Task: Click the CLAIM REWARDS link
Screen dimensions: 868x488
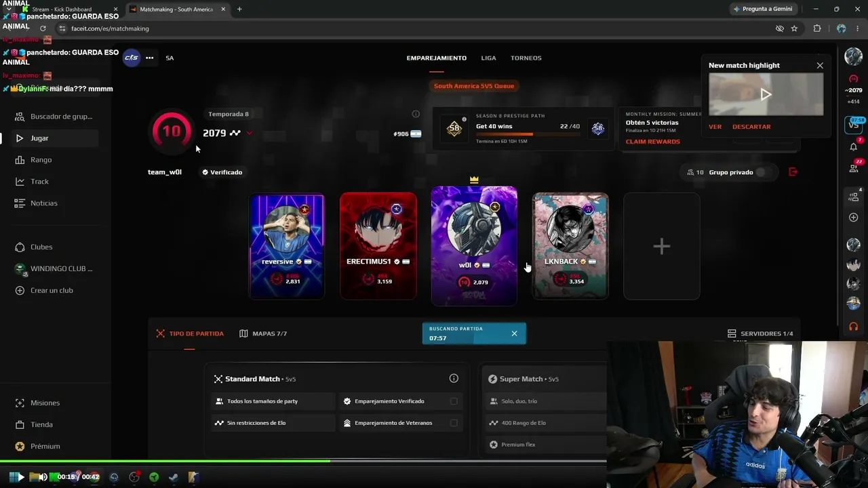Action: [652, 142]
